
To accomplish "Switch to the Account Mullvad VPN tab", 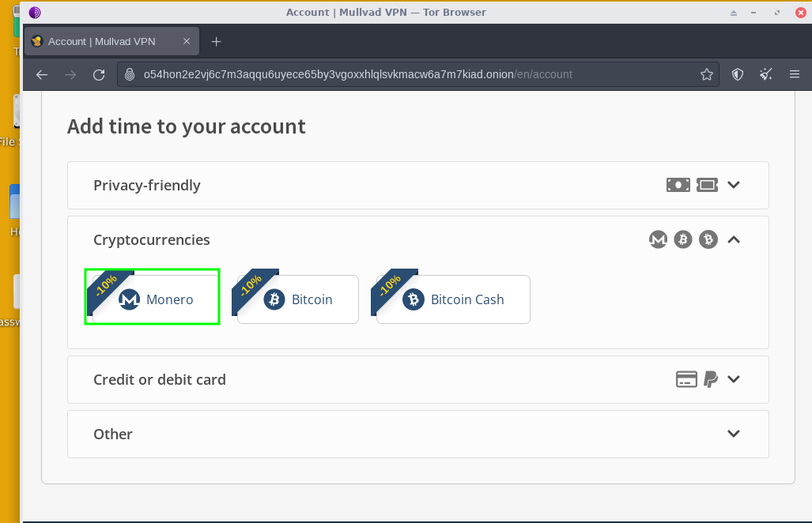I will point(103,41).
